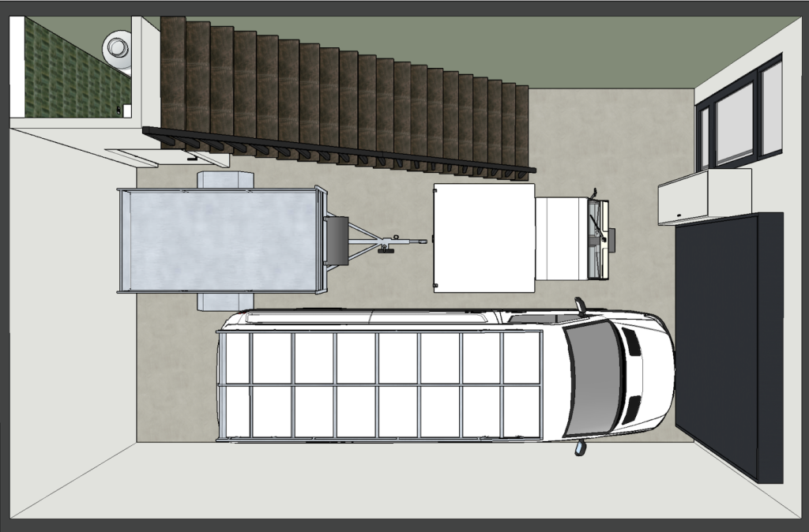Select the small truck's white cargo box

[484, 238]
